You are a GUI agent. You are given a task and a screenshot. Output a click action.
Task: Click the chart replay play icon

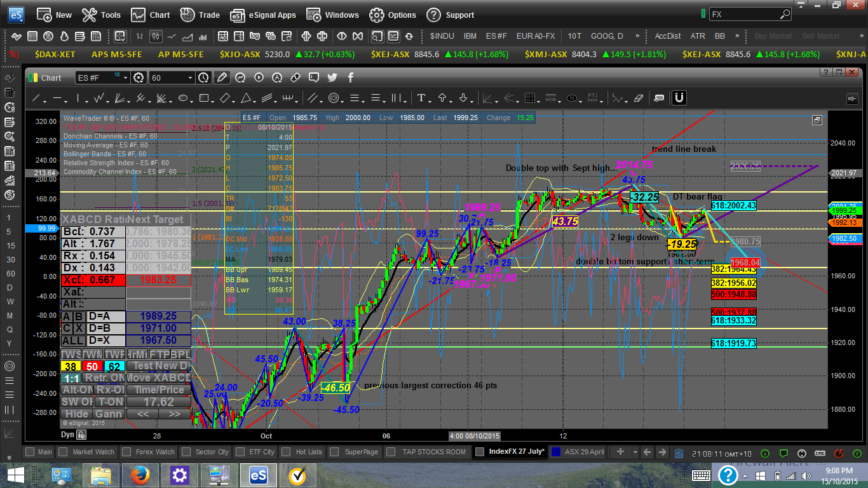(259, 78)
